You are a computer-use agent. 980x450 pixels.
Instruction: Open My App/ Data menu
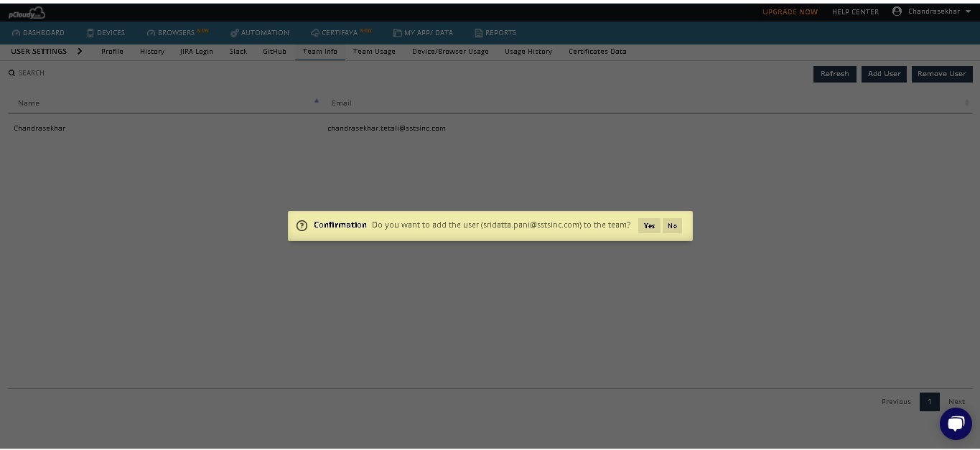pos(423,32)
